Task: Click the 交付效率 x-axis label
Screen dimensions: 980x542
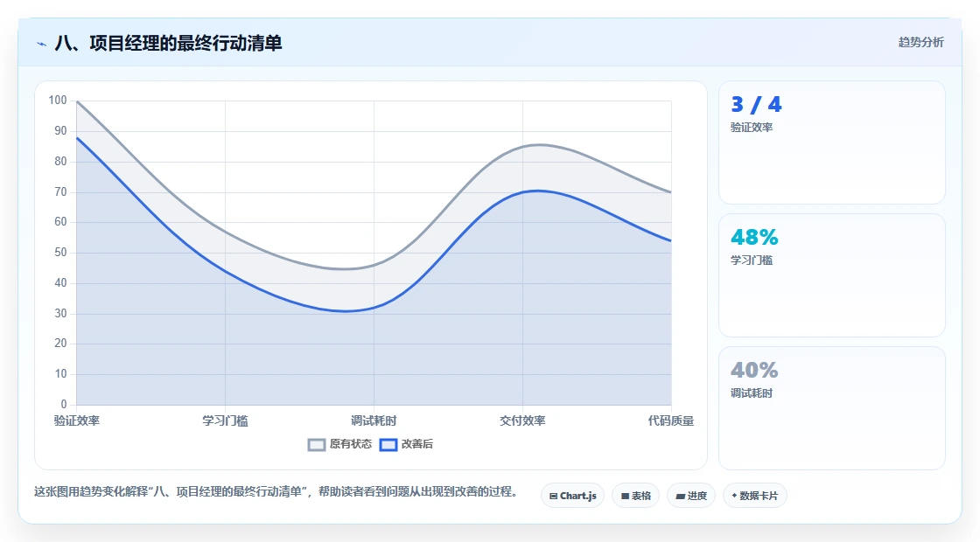Action: tap(522, 420)
